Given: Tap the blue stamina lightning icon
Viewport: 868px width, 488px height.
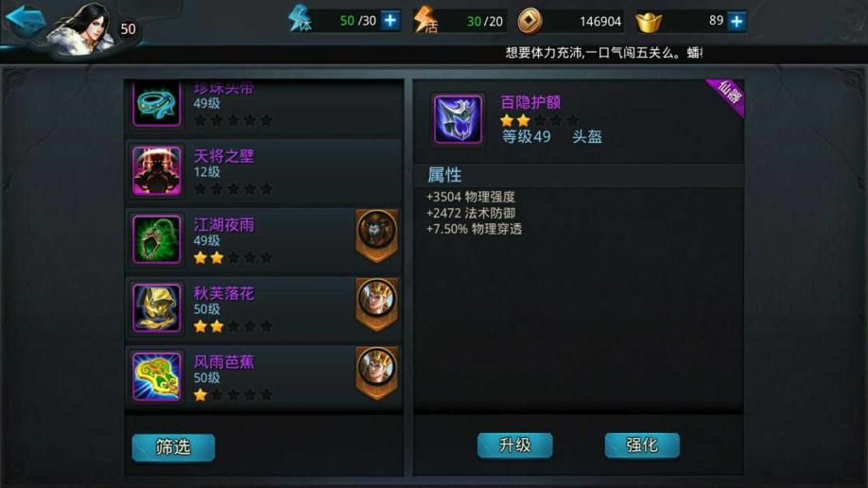Looking at the screenshot, I should (300, 19).
